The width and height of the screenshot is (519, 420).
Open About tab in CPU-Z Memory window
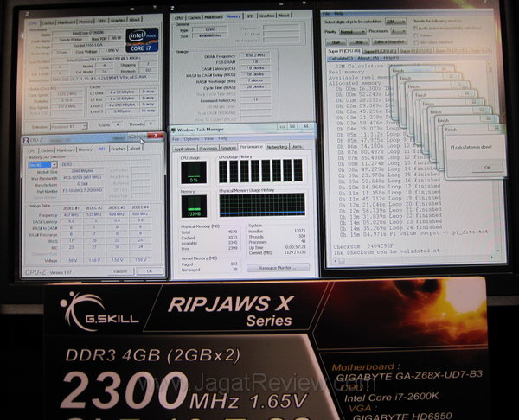tap(284, 16)
